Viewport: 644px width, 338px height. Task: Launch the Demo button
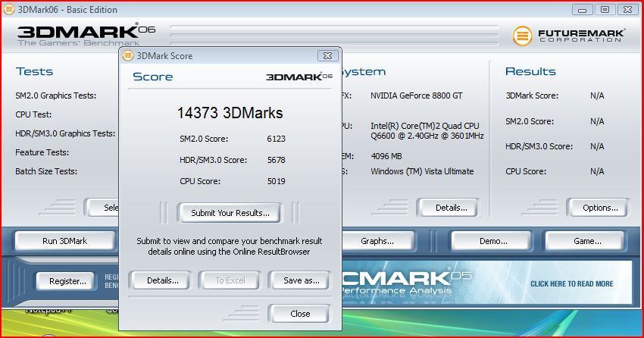pyautogui.click(x=491, y=241)
